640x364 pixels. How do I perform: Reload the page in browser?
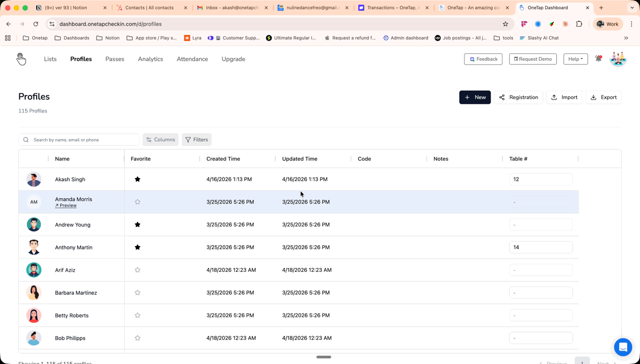tap(36, 24)
